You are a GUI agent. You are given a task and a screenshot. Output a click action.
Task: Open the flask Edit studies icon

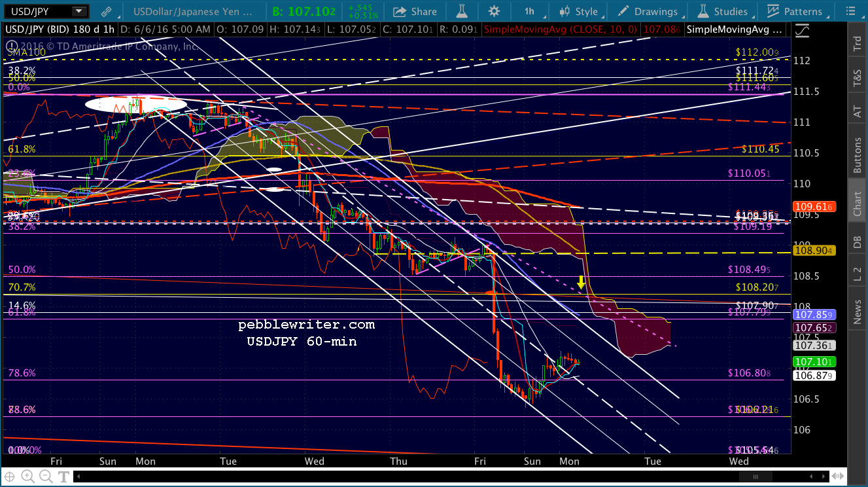462,11
